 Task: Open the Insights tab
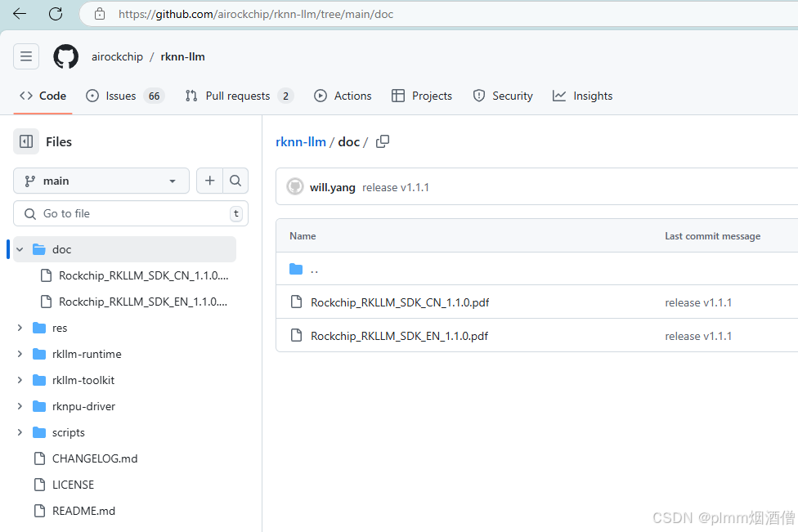pyautogui.click(x=582, y=96)
